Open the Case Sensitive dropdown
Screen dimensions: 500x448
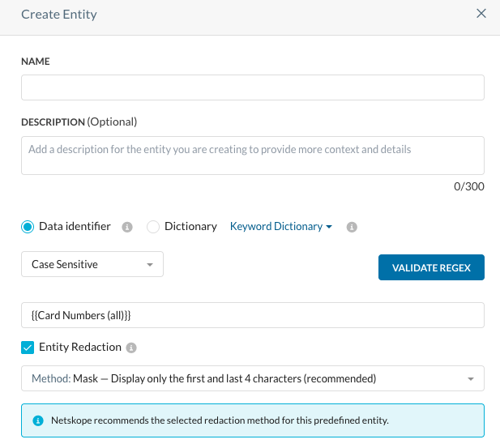point(92,264)
